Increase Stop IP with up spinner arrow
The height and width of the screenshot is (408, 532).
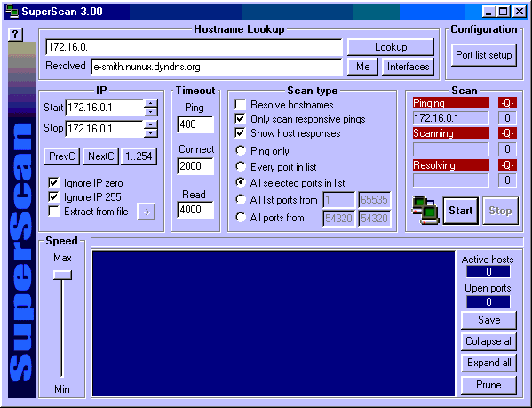click(151, 124)
